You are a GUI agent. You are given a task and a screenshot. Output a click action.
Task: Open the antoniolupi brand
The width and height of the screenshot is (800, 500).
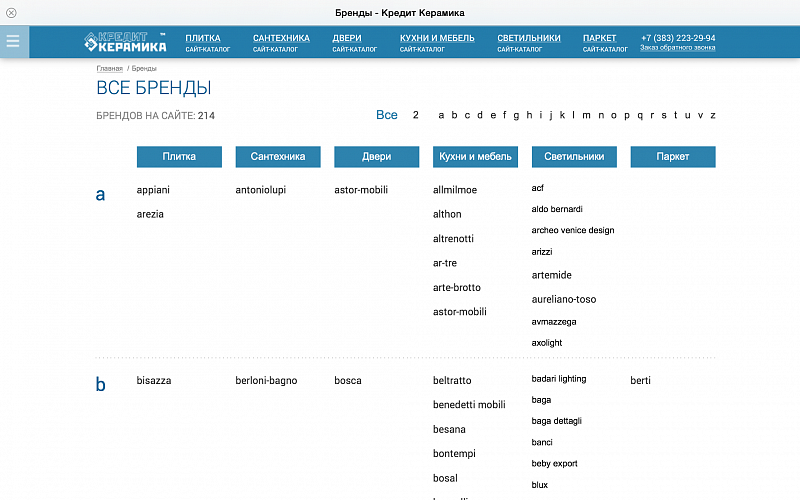[261, 190]
